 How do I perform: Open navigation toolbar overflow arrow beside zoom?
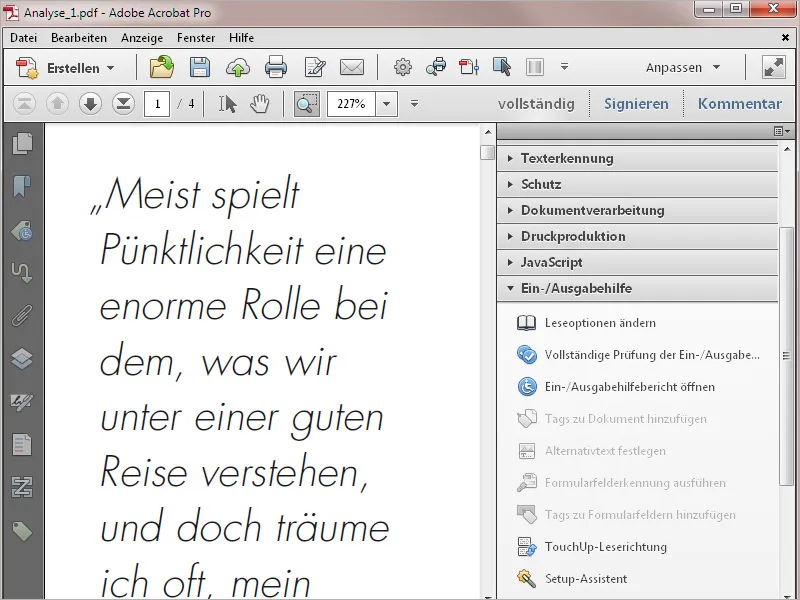point(414,104)
